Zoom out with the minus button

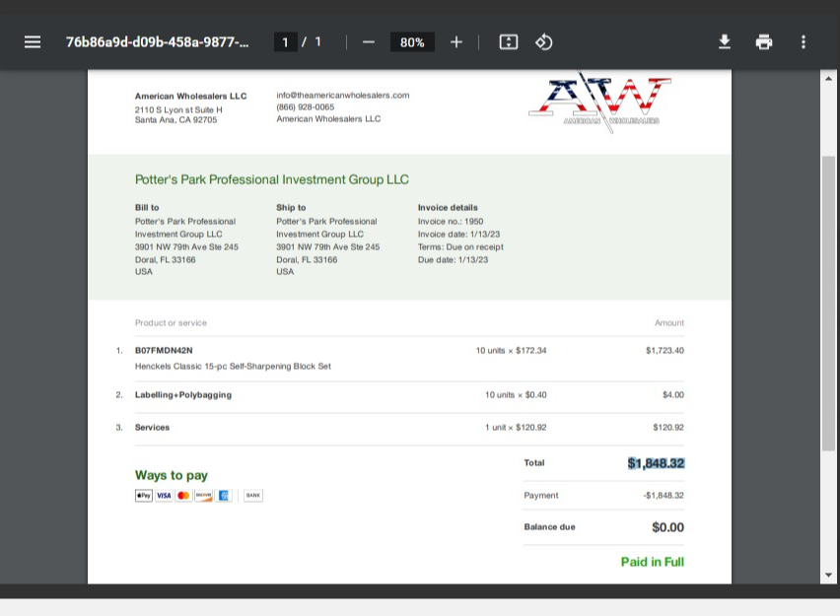click(369, 41)
